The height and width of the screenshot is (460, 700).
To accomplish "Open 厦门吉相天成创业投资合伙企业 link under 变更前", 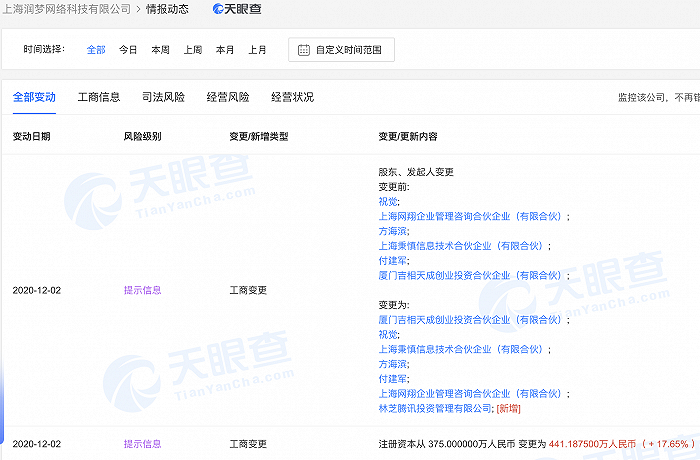I will [470, 275].
